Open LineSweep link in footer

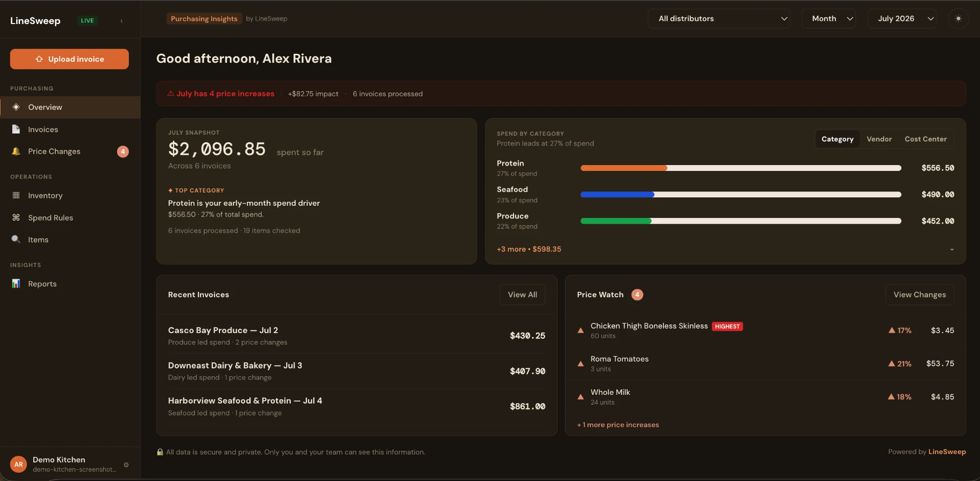[x=947, y=452]
